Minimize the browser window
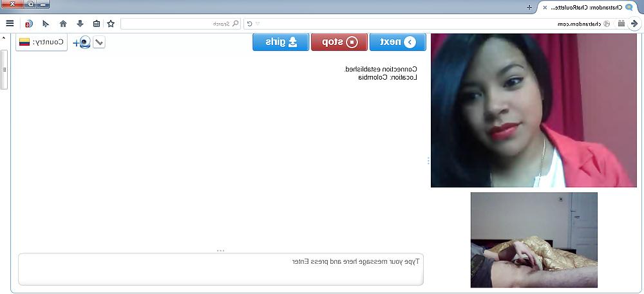Screen dimensions: 644x294 pyautogui.click(x=43, y=4)
